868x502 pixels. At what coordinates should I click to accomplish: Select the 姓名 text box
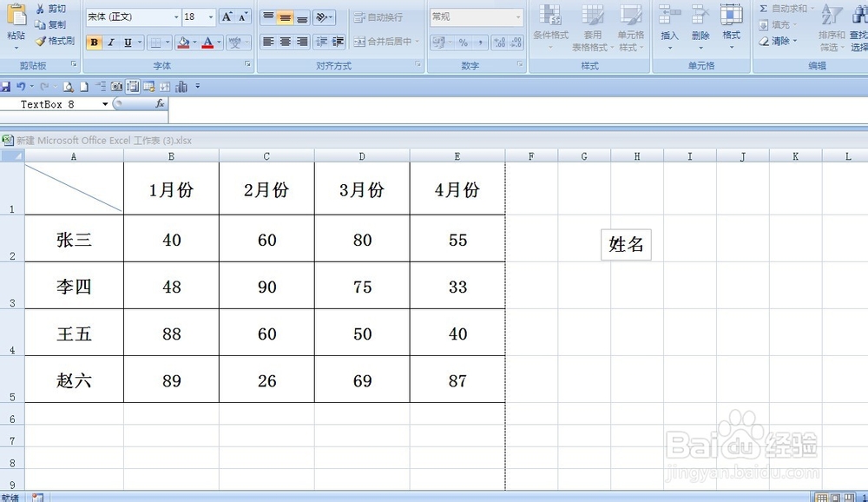click(626, 244)
